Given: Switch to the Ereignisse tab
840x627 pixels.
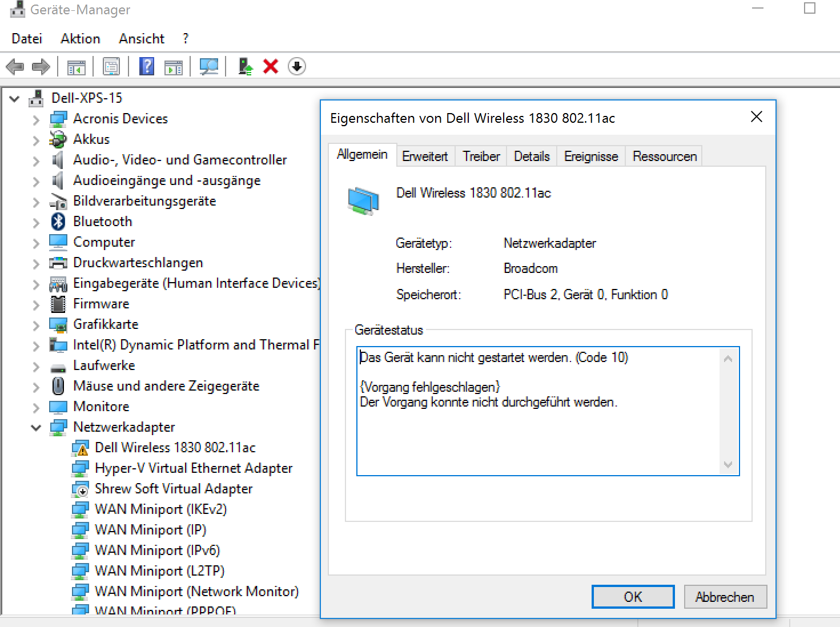Looking at the screenshot, I should pos(591,156).
